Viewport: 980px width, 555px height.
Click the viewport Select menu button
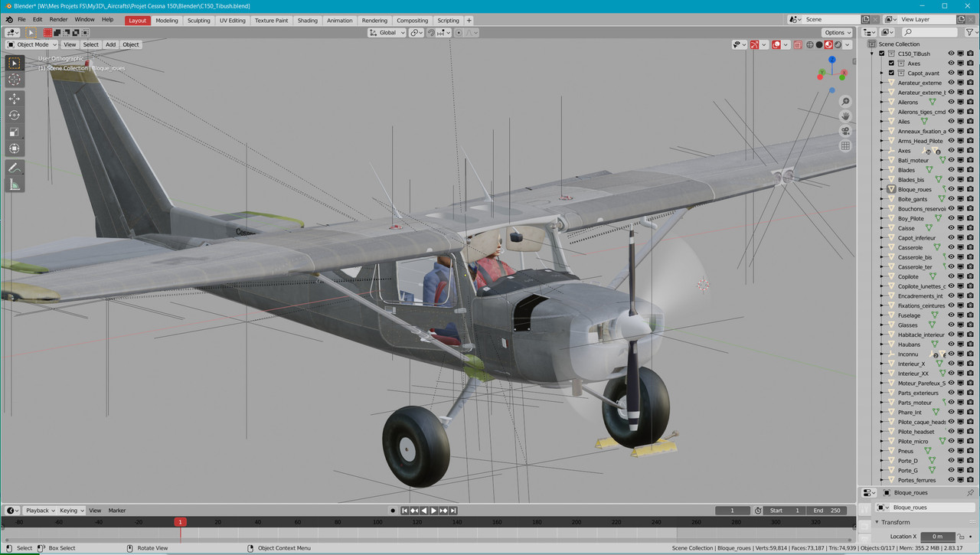pos(90,44)
